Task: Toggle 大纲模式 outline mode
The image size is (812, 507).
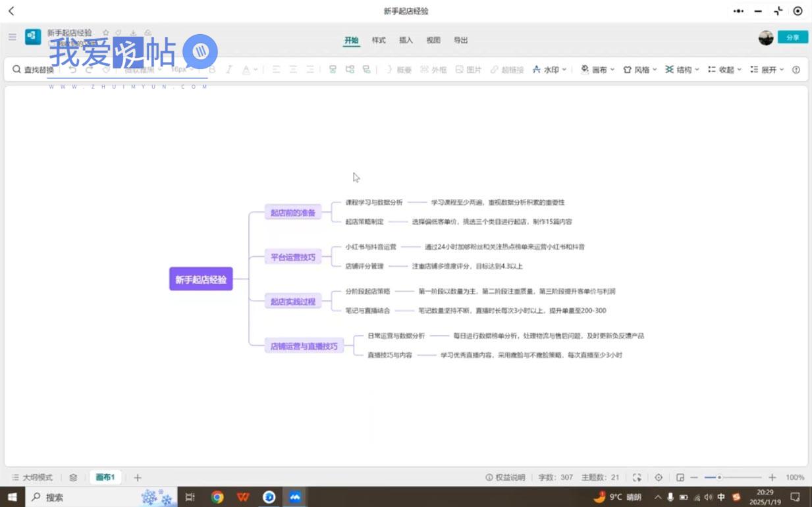Action: (x=32, y=477)
